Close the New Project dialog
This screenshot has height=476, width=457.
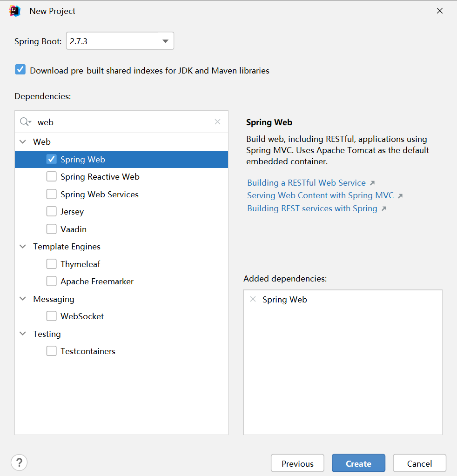(439, 11)
